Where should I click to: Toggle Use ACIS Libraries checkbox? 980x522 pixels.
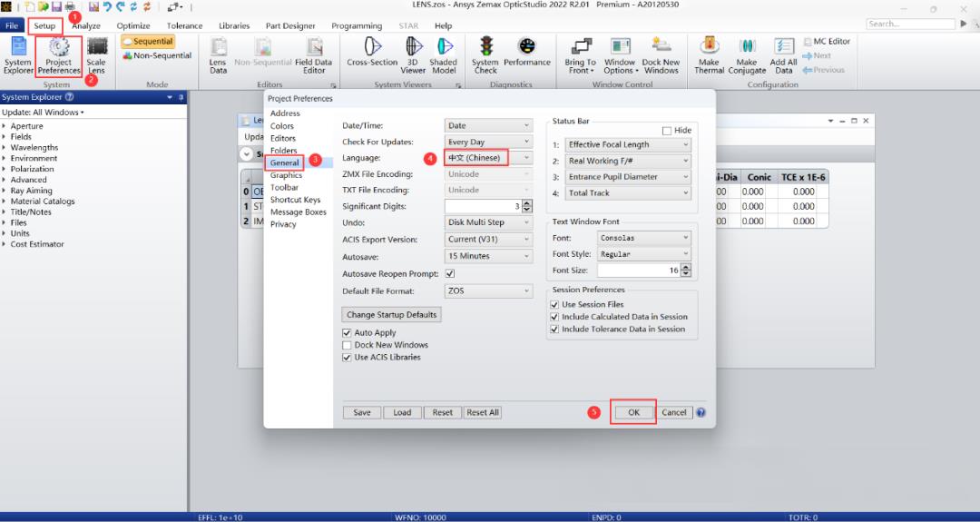[347, 358]
